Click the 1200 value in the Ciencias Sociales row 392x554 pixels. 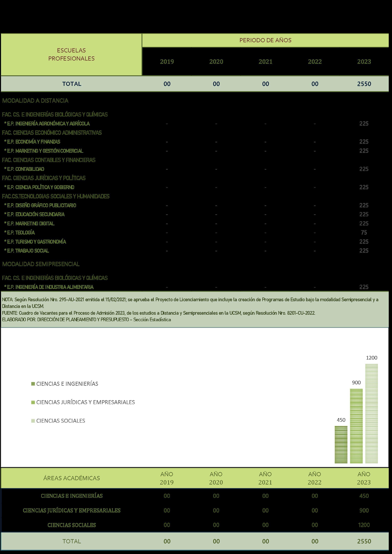364,525
